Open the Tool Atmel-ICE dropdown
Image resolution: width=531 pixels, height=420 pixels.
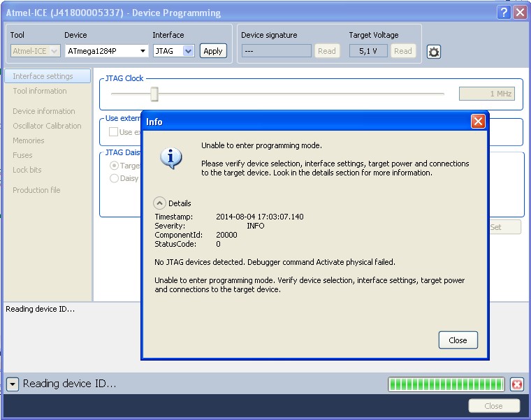tap(35, 51)
